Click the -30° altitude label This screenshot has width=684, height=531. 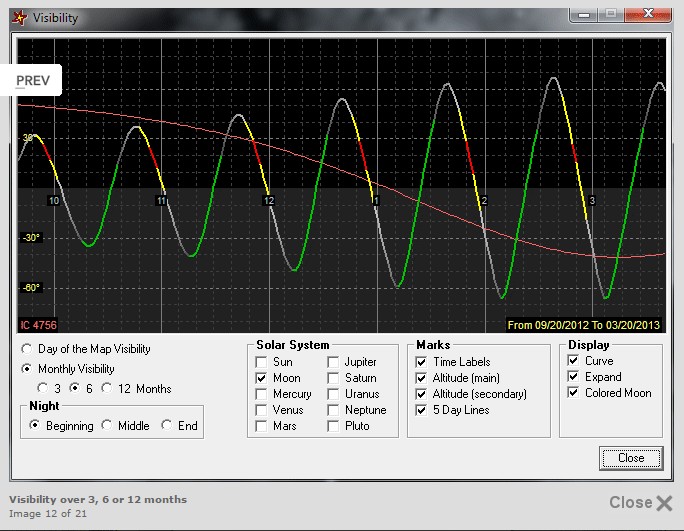tap(31, 238)
